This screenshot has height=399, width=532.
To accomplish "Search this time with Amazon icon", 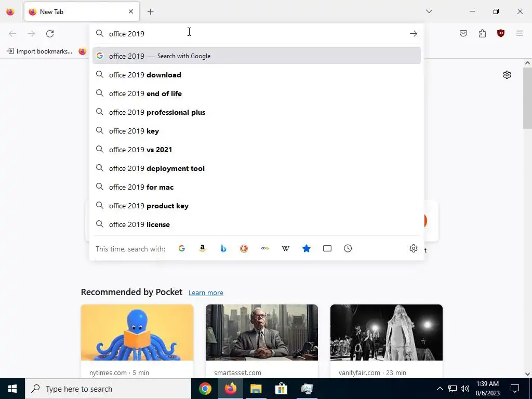I will pyautogui.click(x=203, y=248).
